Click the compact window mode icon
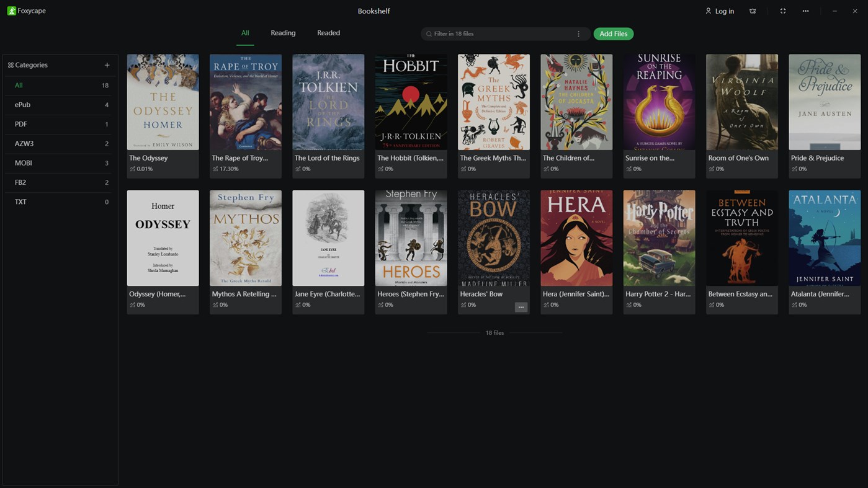 tap(783, 11)
